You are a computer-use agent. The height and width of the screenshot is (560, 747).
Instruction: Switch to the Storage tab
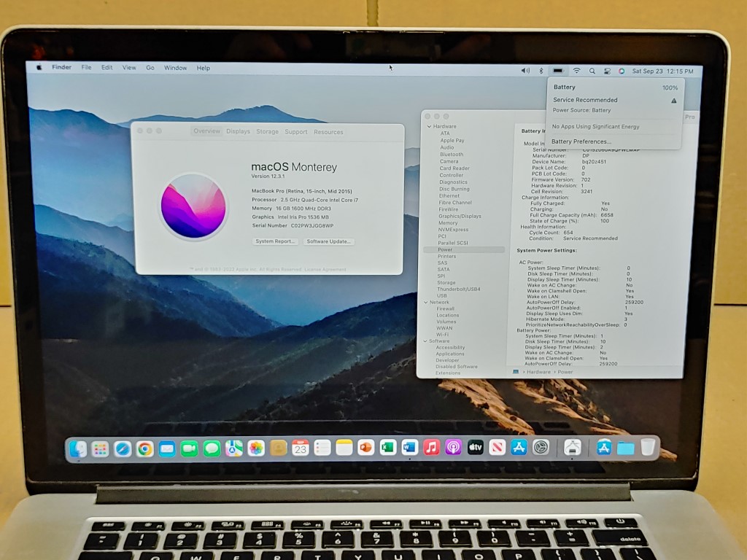click(267, 131)
